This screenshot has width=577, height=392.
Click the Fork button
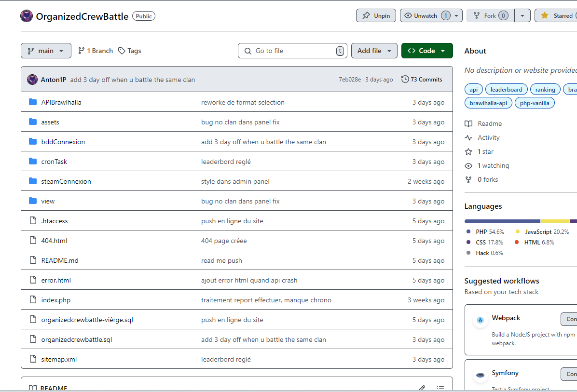click(x=491, y=15)
